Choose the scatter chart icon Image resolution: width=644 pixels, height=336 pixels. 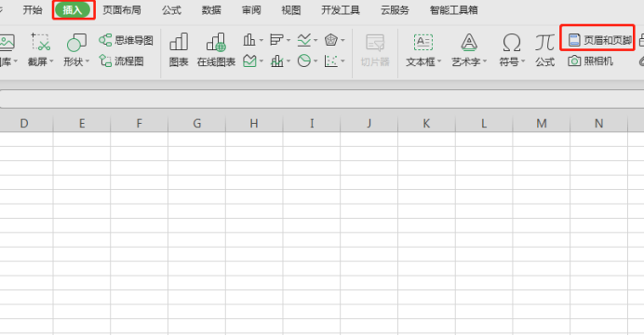[x=331, y=61]
